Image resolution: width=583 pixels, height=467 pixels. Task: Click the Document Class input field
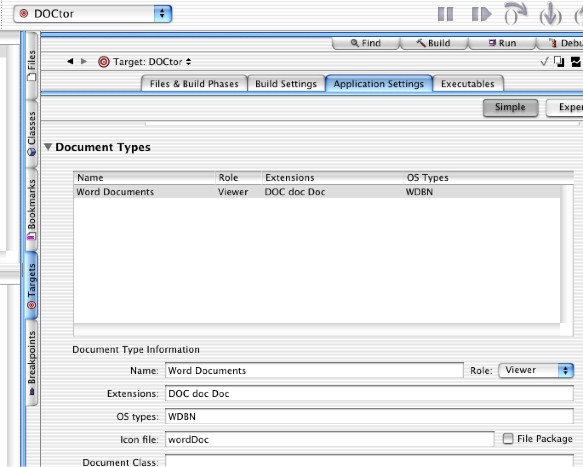point(369,461)
